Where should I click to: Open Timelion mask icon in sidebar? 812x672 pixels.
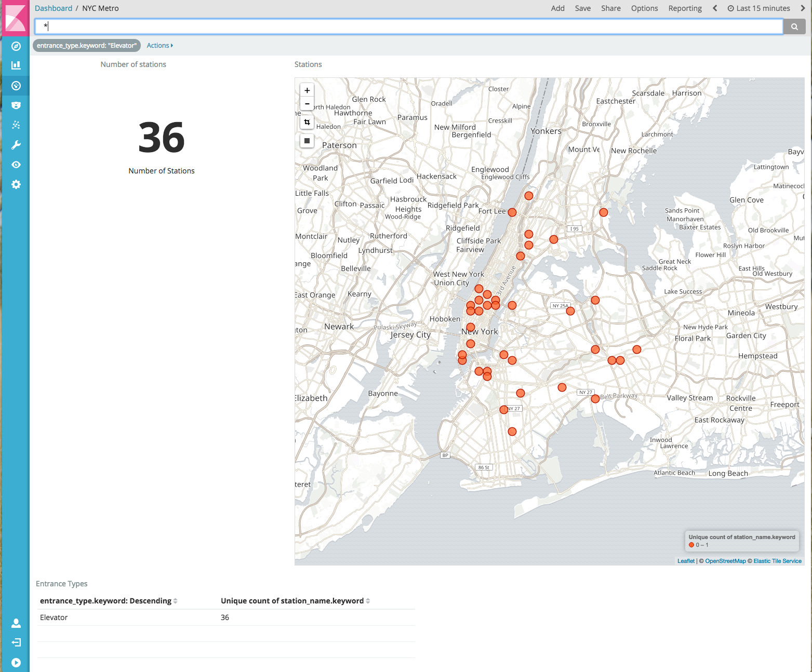16,105
